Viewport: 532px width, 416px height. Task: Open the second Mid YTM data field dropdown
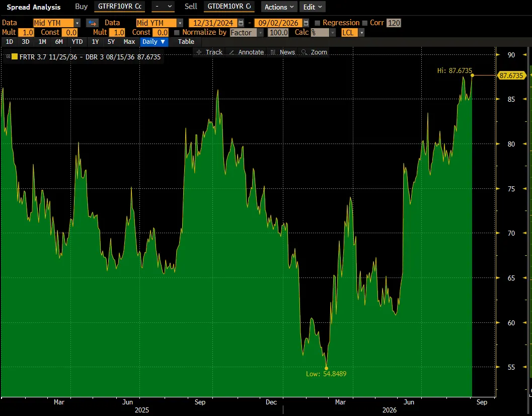click(181, 23)
